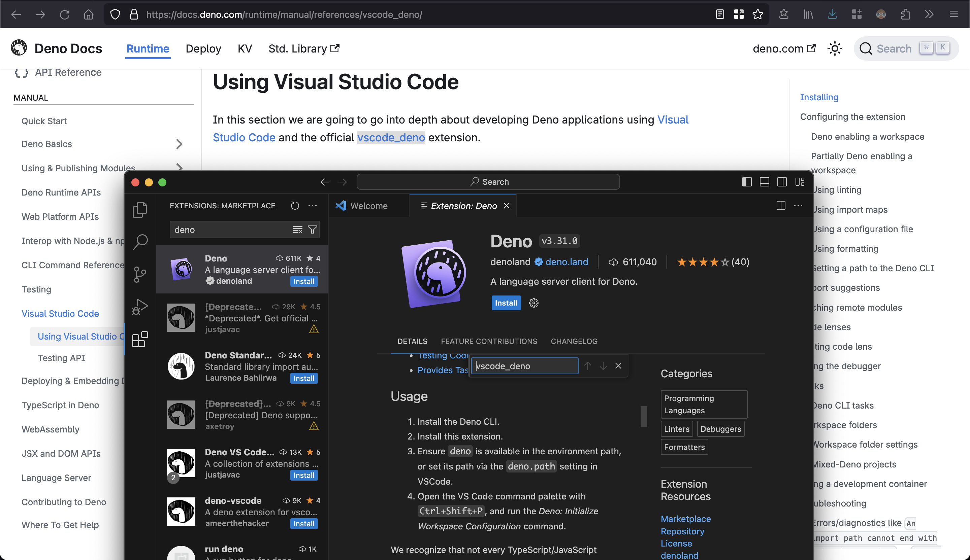This screenshot has height=560, width=970.
Task: Refresh the Extensions Marketplace list
Action: [295, 206]
